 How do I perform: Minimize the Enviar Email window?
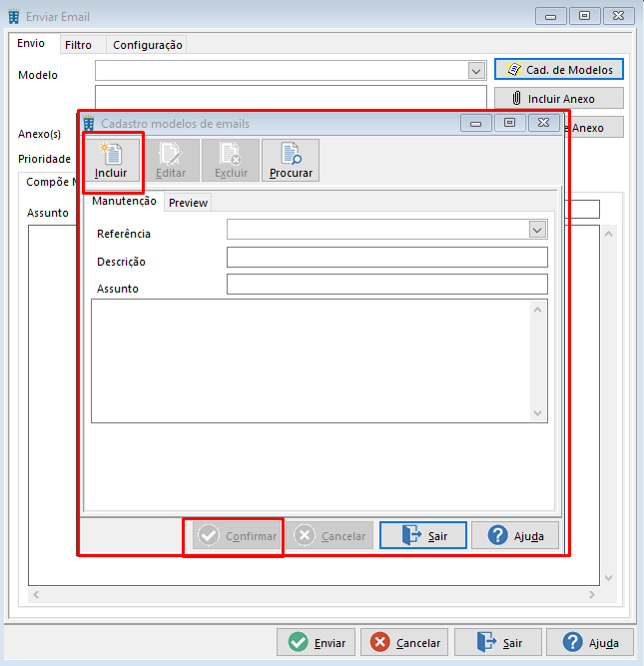click(550, 16)
